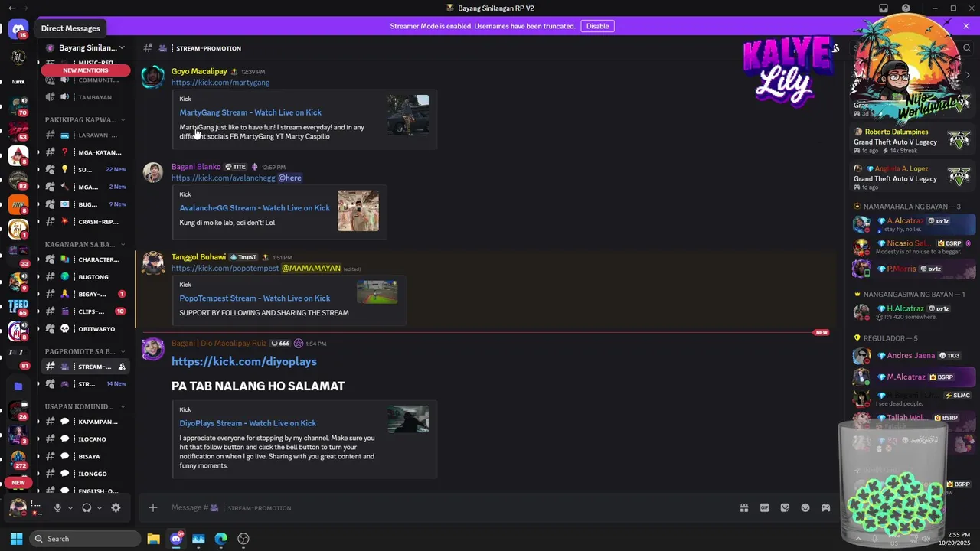Open the CRASH-REP channel

pos(85,222)
